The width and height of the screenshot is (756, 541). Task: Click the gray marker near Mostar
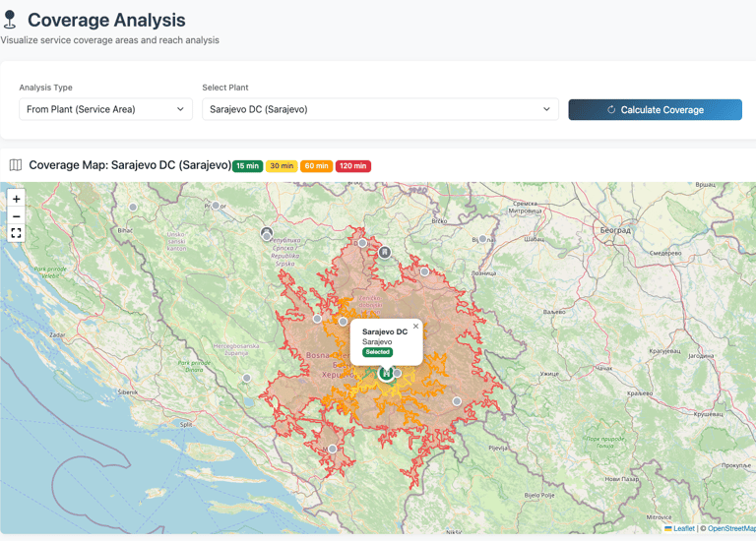point(333,449)
